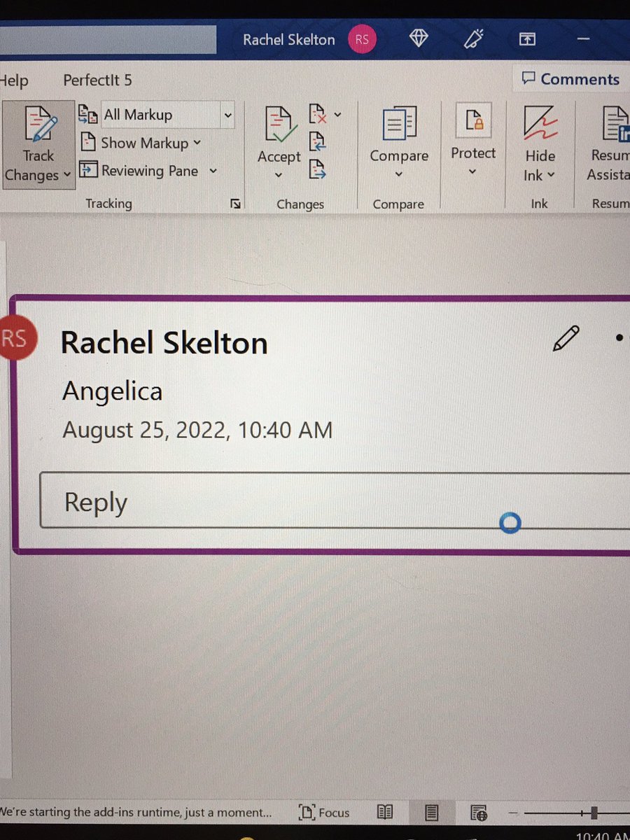Click the Protect document icon
The image size is (630, 840).
(474, 122)
